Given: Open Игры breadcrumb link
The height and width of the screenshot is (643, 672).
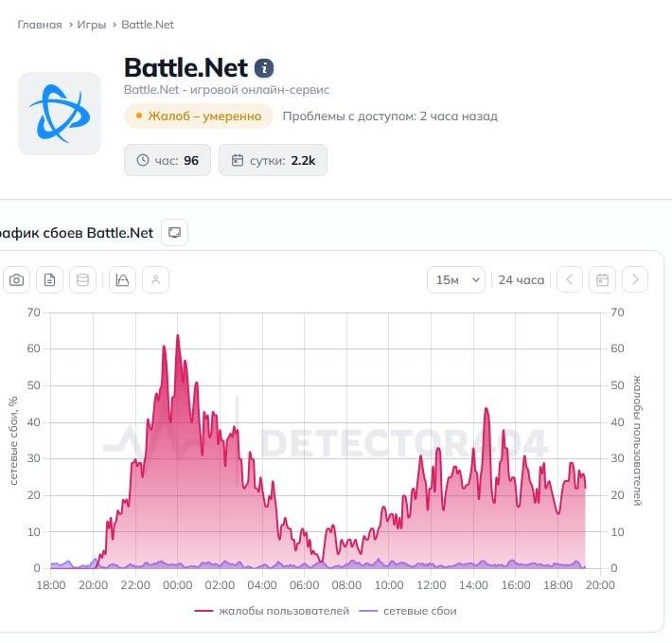Looking at the screenshot, I should (x=91, y=25).
